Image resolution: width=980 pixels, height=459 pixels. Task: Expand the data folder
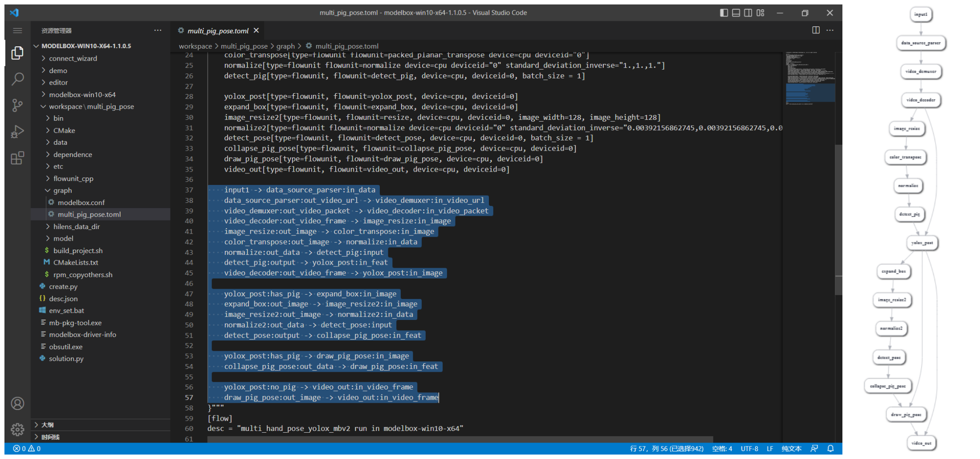click(x=101, y=142)
